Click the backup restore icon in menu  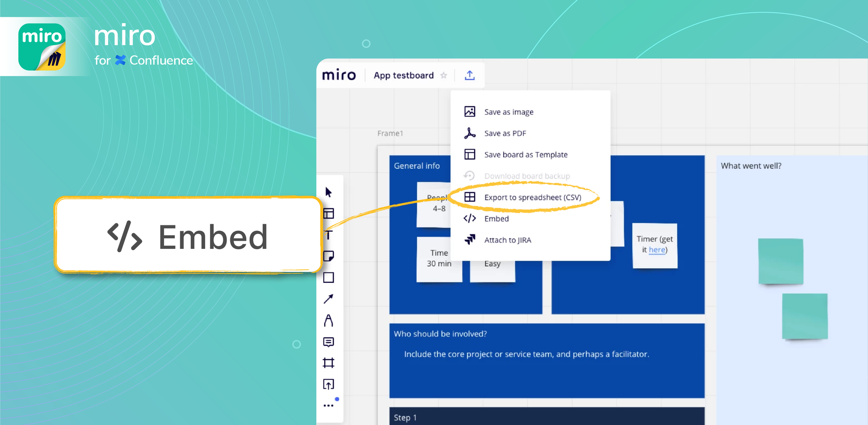pyautogui.click(x=469, y=176)
